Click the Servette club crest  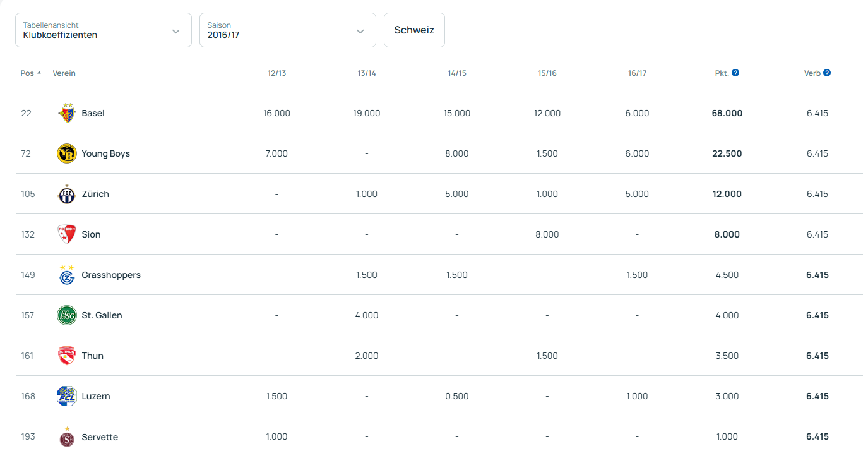67,436
